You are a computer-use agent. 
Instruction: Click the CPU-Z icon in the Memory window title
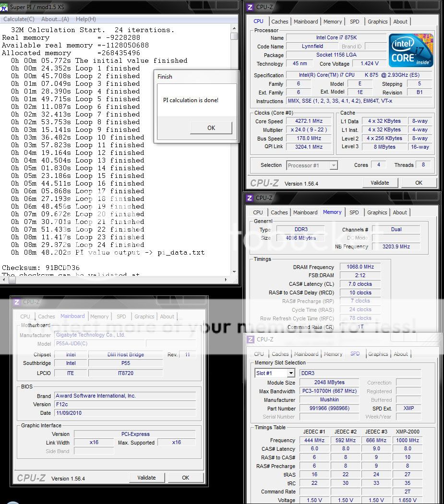click(249, 198)
